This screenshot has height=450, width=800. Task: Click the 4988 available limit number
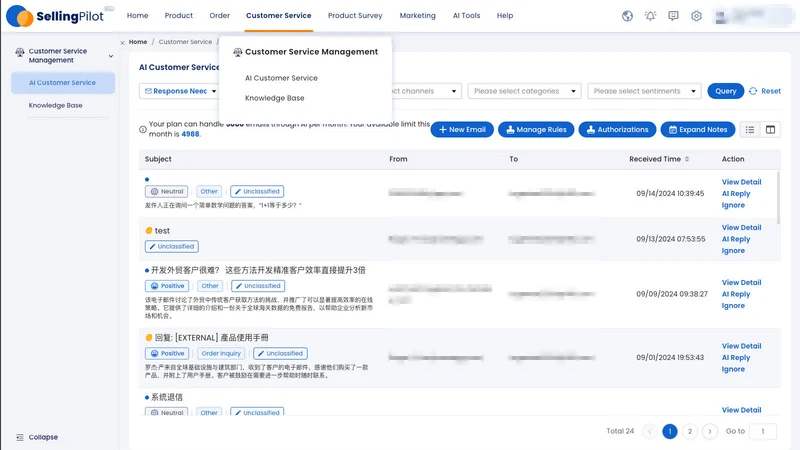[190, 134]
